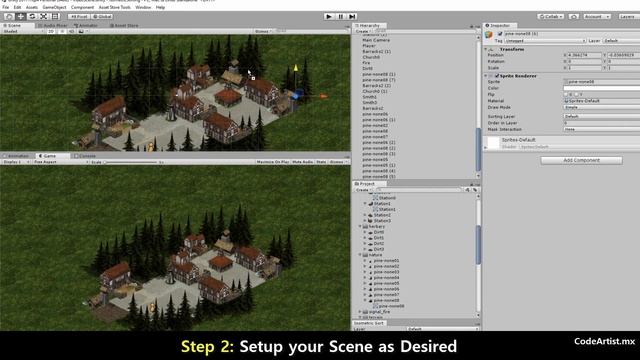The height and width of the screenshot is (360, 640).
Task: Open the Scene view Gizmos dropdown
Action: point(263,31)
